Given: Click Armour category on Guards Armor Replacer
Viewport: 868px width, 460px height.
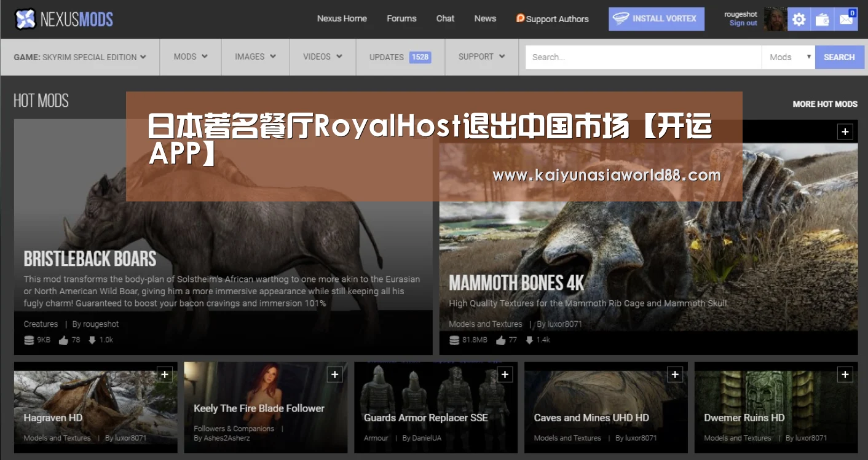Looking at the screenshot, I should coord(376,439).
